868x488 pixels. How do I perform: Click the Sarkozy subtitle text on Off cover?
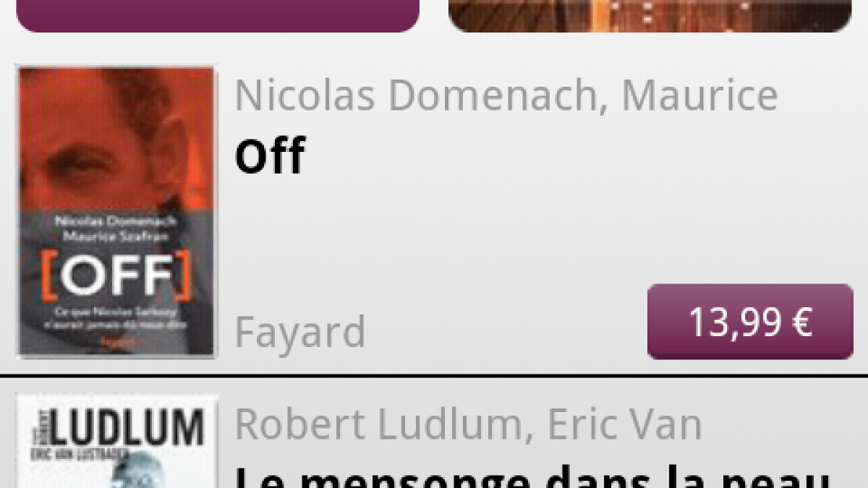point(117,319)
